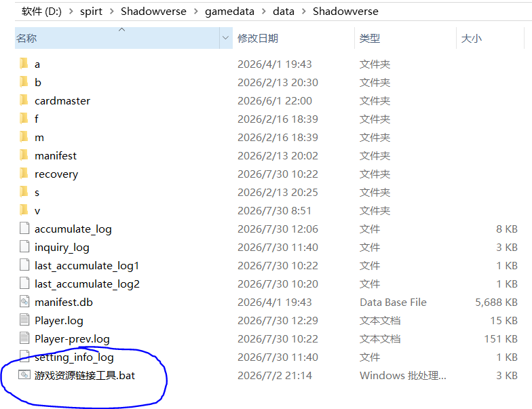532x409 pixels.
Task: Select the file named Player-prev.log
Action: click(72, 339)
